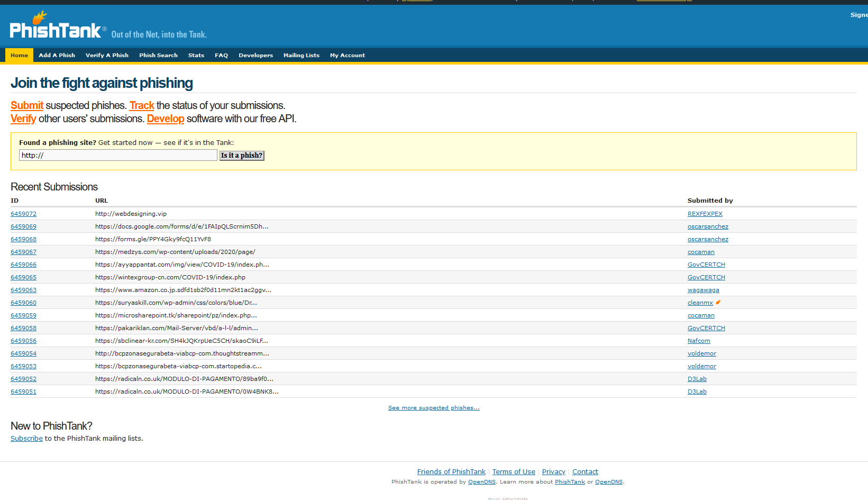
Task: Open submission ID 6459054
Action: click(x=23, y=353)
